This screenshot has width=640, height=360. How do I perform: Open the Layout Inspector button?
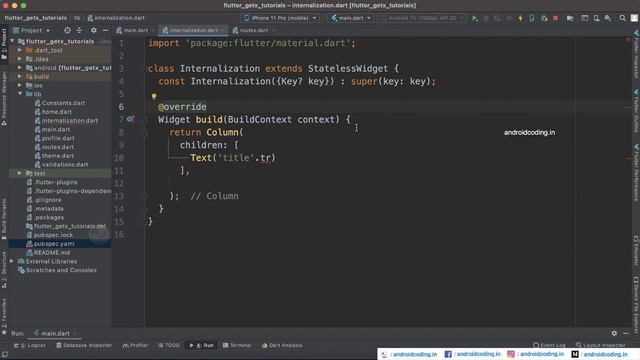tap(600, 345)
